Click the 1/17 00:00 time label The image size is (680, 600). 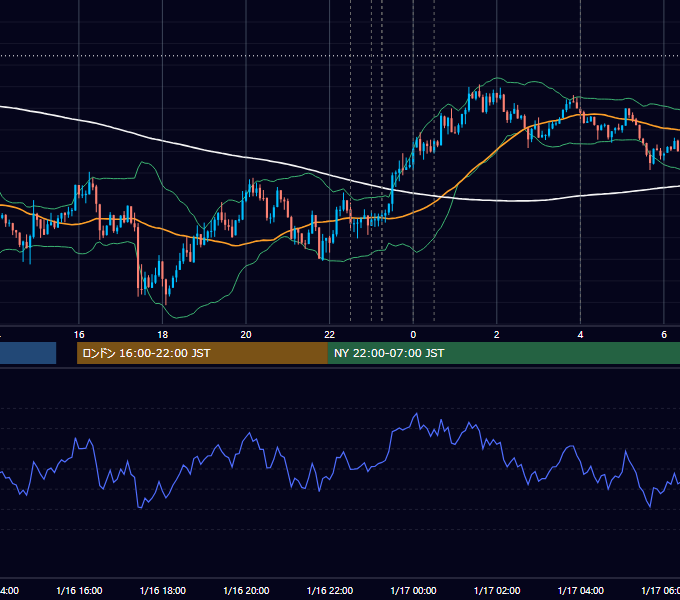pos(413,590)
